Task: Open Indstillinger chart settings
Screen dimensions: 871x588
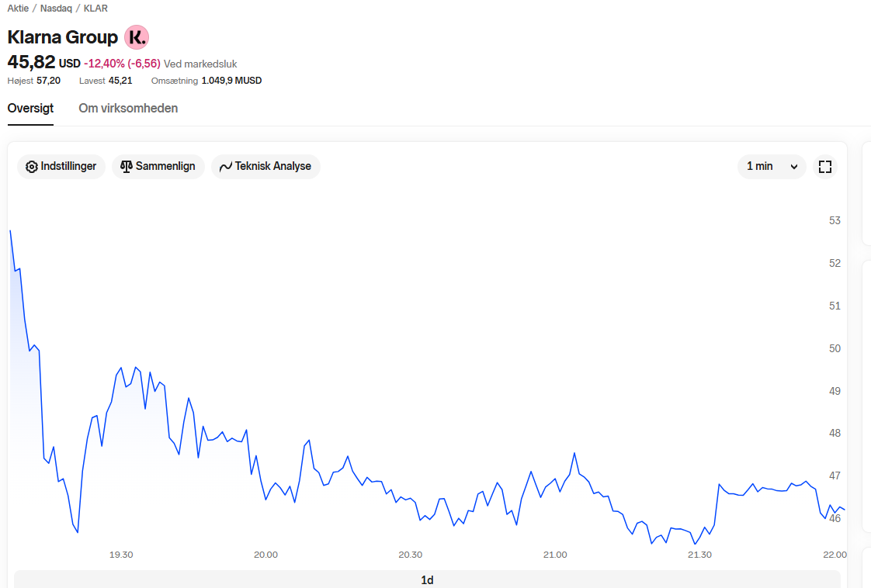Action: pyautogui.click(x=61, y=167)
